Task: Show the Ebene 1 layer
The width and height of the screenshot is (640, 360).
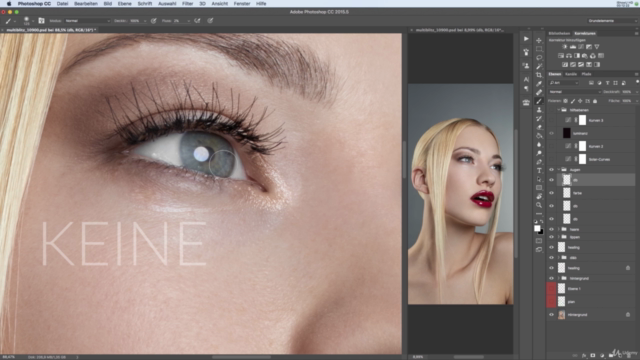Action: tap(551, 289)
